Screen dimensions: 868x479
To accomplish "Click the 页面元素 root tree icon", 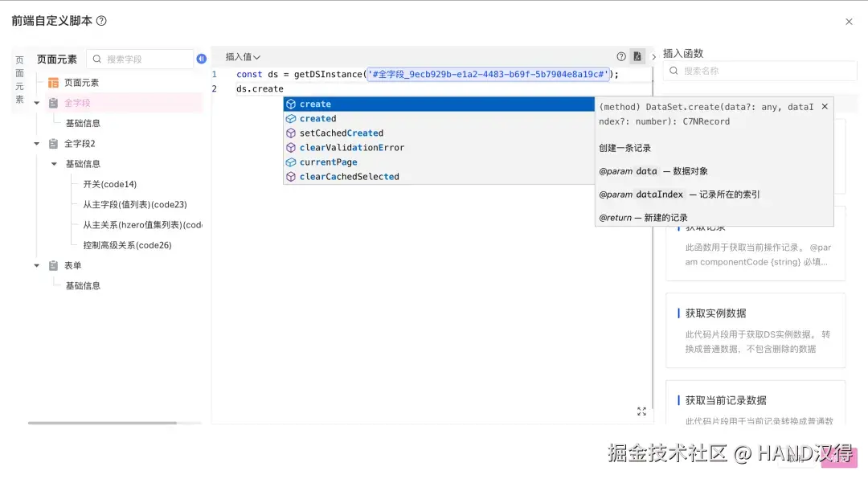I will pos(53,83).
